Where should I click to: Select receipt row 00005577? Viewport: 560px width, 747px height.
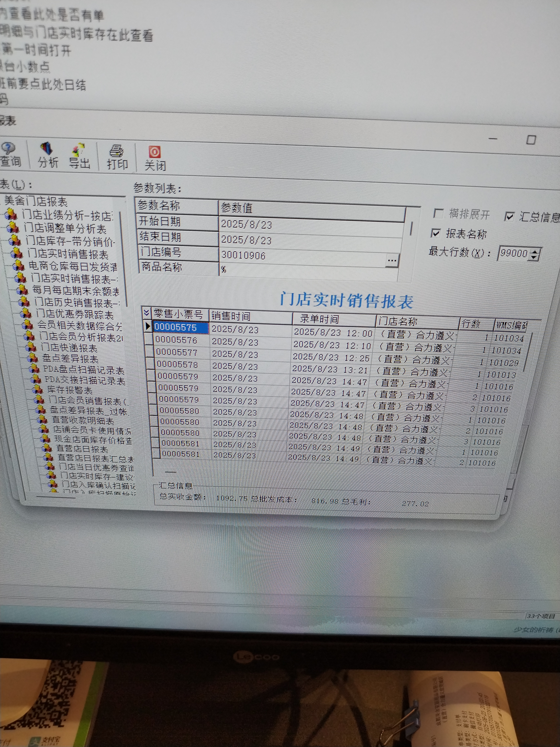coord(177,353)
